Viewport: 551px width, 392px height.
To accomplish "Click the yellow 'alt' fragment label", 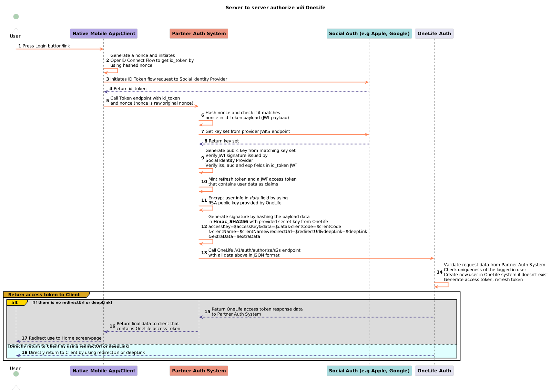I will [x=15, y=303].
